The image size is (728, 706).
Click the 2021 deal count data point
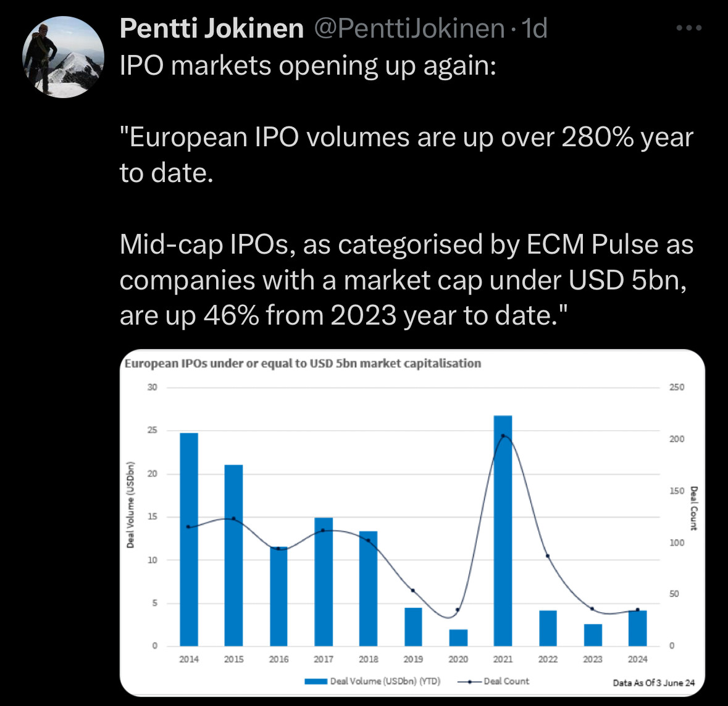coord(503,436)
